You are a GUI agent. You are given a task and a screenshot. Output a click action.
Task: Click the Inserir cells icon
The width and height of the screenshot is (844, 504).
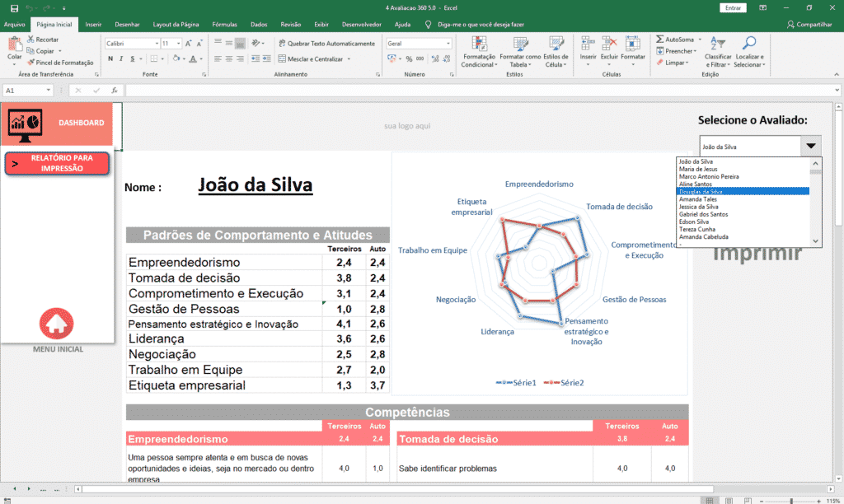click(x=588, y=44)
